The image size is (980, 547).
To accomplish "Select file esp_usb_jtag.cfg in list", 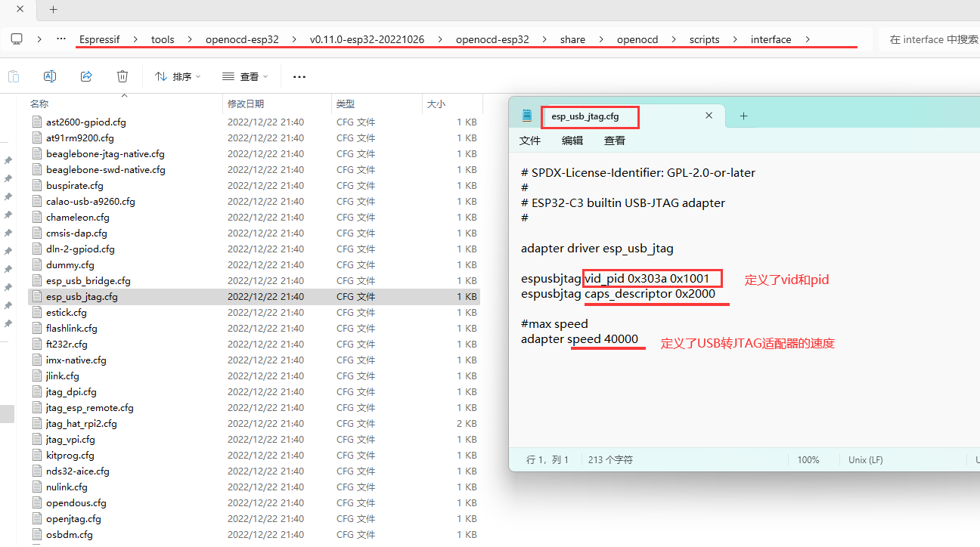I will point(82,296).
